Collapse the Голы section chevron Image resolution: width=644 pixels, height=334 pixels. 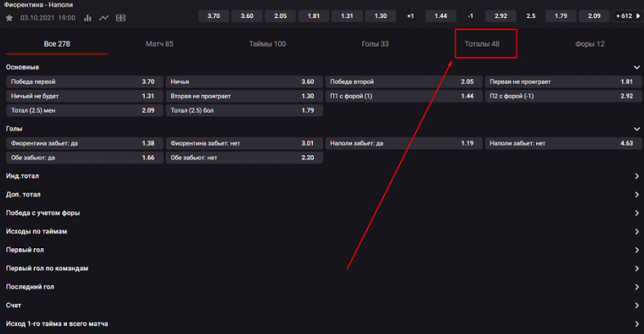pos(636,128)
